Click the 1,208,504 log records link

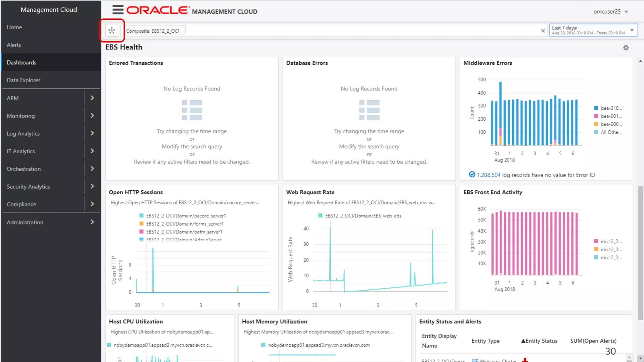click(x=488, y=175)
